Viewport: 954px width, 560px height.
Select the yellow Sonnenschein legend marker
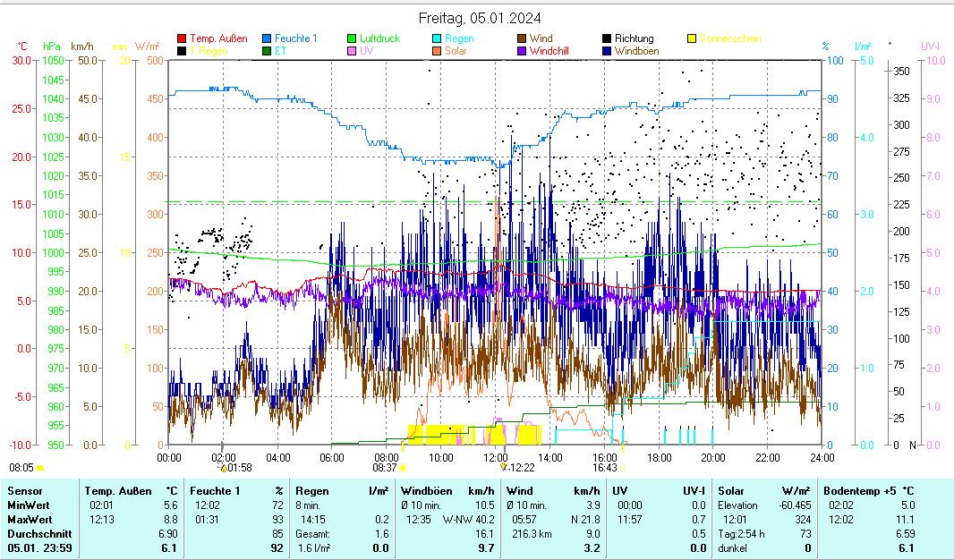[x=692, y=38]
